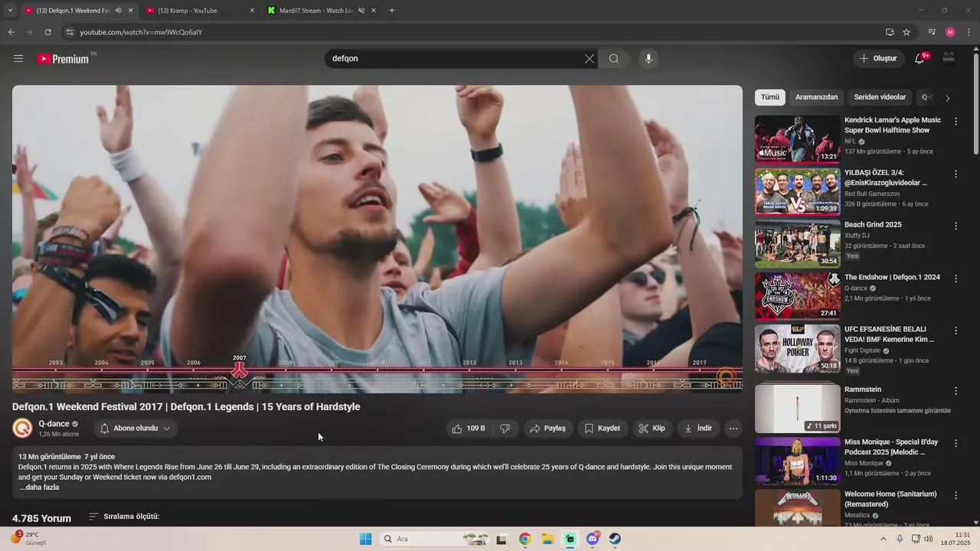Click the Klip button
This screenshot has width=980, height=551.
pyautogui.click(x=652, y=429)
